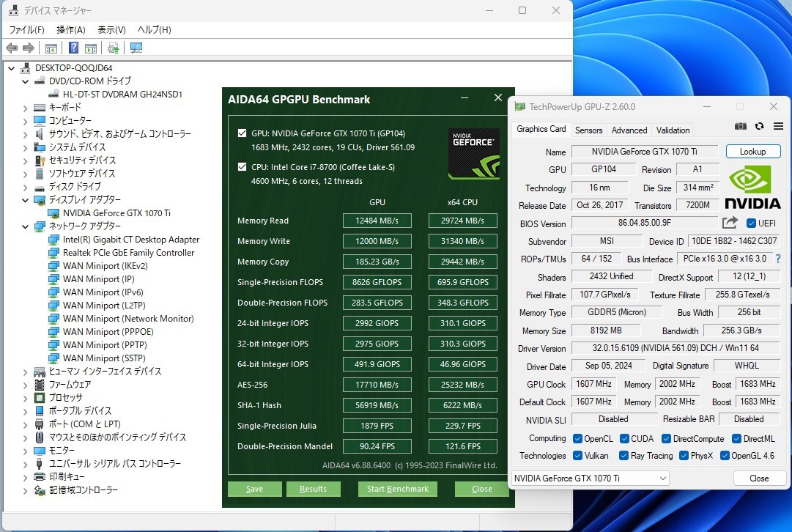Click the NVIDIA logo in GPU-Z
The height and width of the screenshot is (532, 792).
pos(752,188)
